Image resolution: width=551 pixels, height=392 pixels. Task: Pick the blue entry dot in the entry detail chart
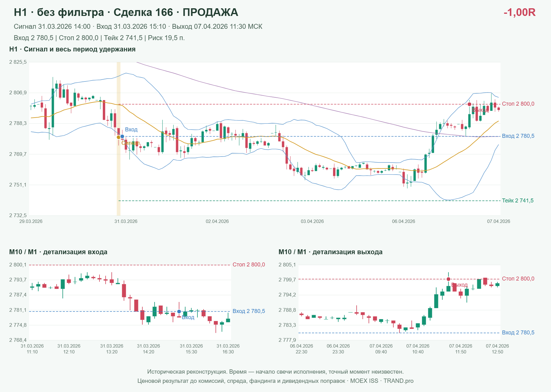(179, 311)
